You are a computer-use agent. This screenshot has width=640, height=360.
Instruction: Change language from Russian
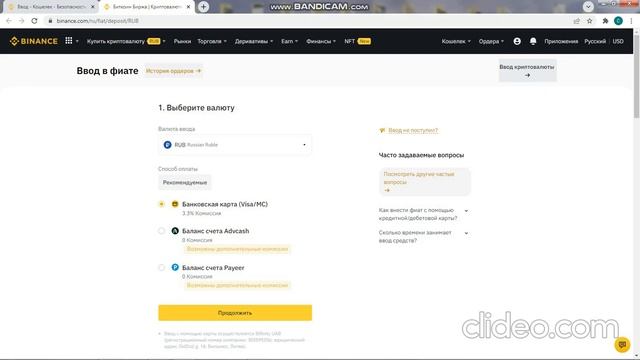click(595, 41)
